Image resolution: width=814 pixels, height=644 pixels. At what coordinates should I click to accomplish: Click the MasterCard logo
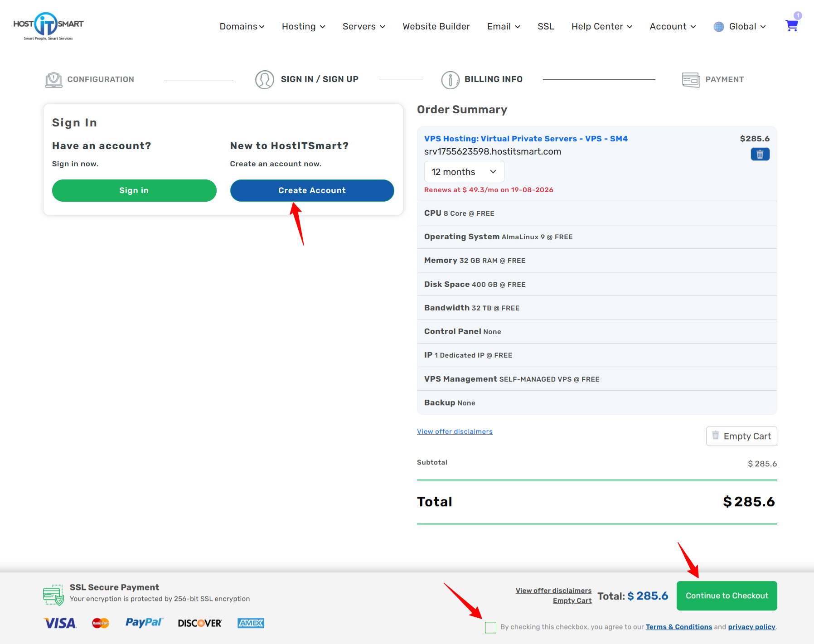click(101, 623)
